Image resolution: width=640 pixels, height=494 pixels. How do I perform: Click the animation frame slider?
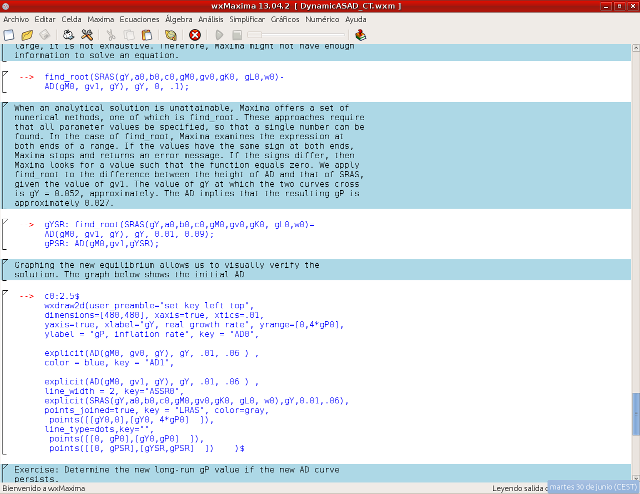(x=295, y=35)
